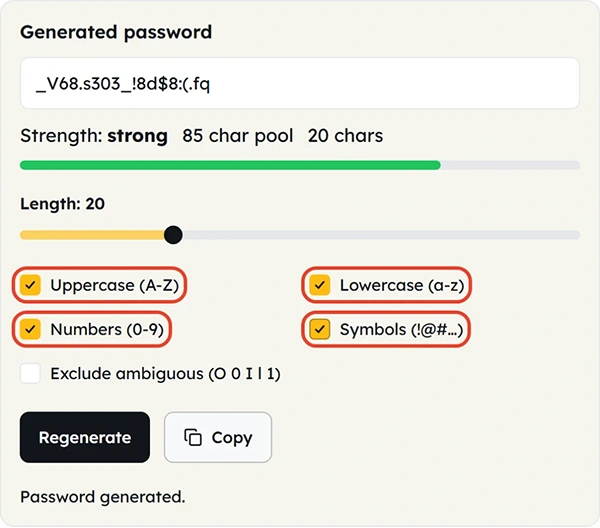Click inside the generated password field
This screenshot has width=600, height=528.
coord(300,83)
